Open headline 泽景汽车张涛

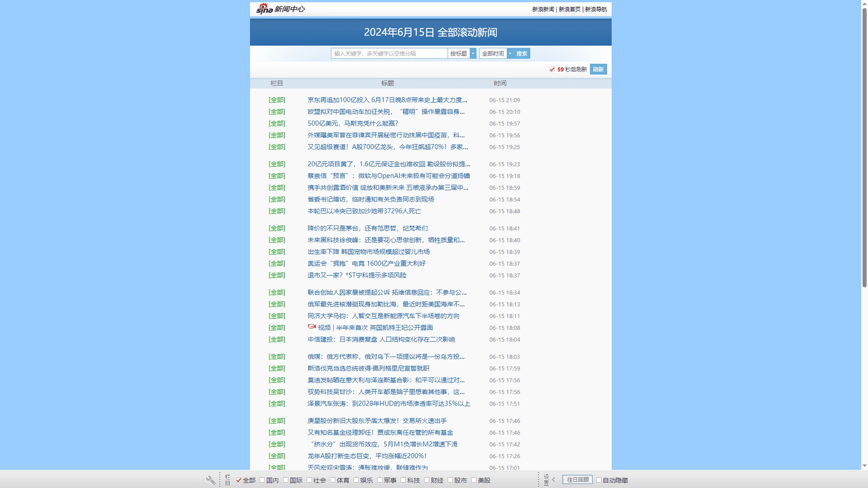coord(389,404)
